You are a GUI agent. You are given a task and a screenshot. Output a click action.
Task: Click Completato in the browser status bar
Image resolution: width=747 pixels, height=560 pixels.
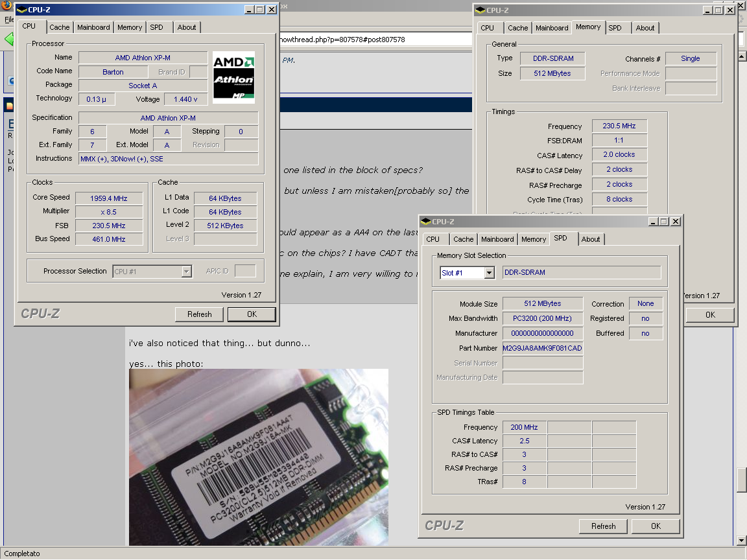coord(22,554)
